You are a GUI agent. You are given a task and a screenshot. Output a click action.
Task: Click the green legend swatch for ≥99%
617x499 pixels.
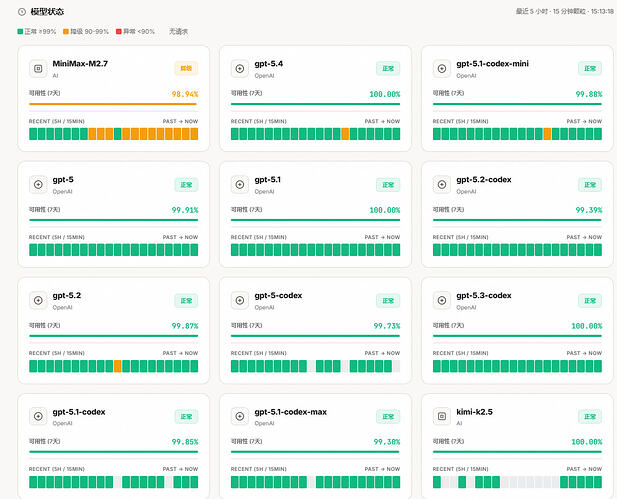[20, 31]
